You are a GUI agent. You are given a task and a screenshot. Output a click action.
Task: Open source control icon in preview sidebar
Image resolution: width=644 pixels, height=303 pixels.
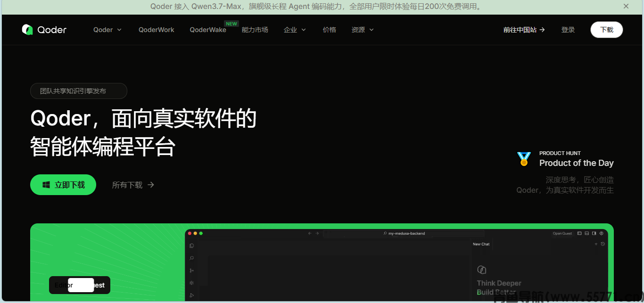(x=191, y=270)
